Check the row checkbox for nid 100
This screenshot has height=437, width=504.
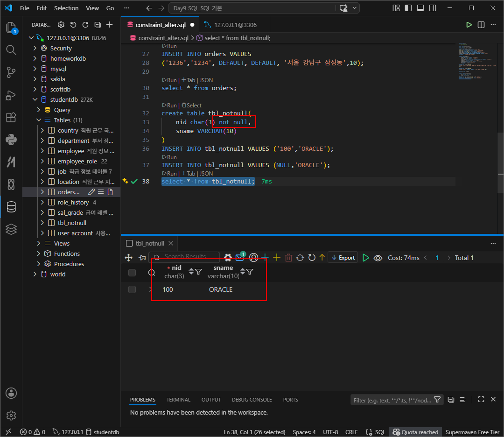pos(132,289)
